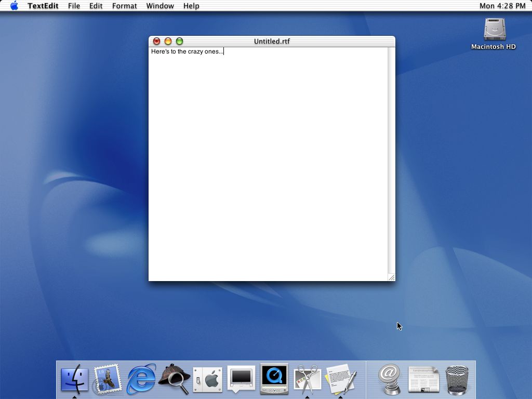Viewport: 532px width, 399px height.
Task: Open the TextEdit application menu
Action: (43, 6)
